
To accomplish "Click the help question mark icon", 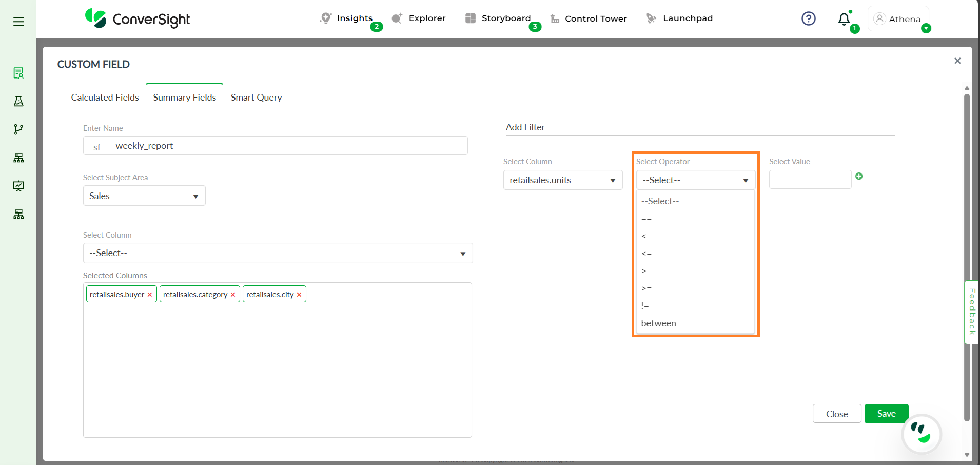I will [x=808, y=19].
